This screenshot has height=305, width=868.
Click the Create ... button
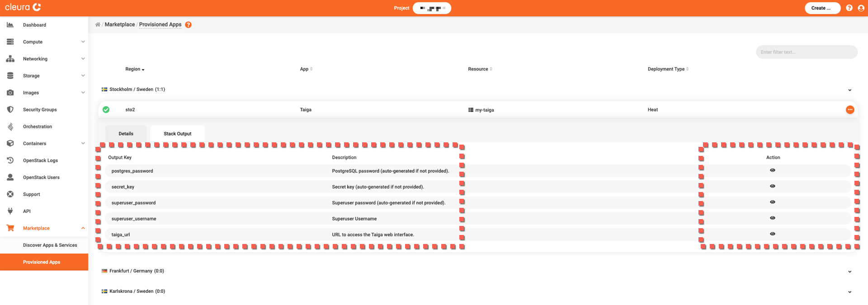click(822, 8)
